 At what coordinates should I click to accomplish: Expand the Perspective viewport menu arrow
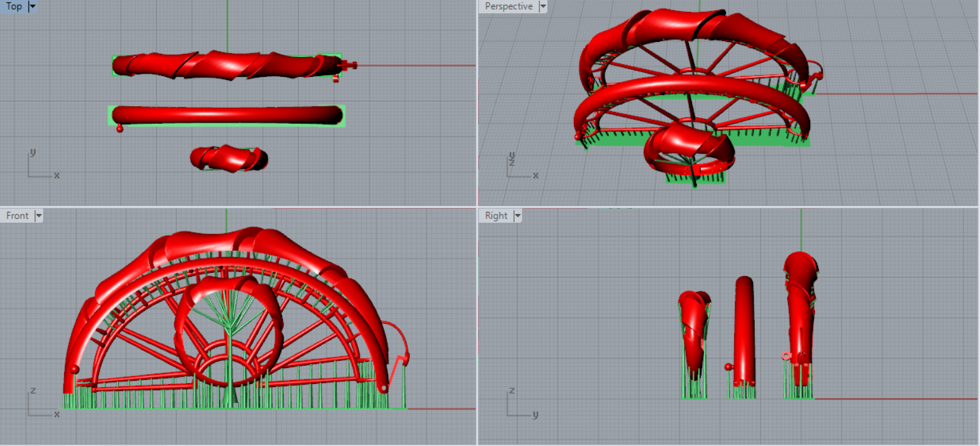(542, 6)
